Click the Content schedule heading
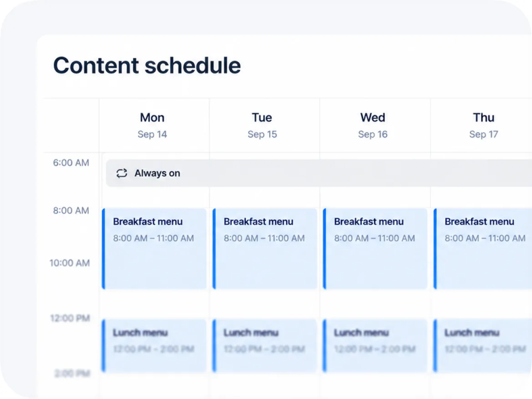The height and width of the screenshot is (399, 532). (147, 65)
